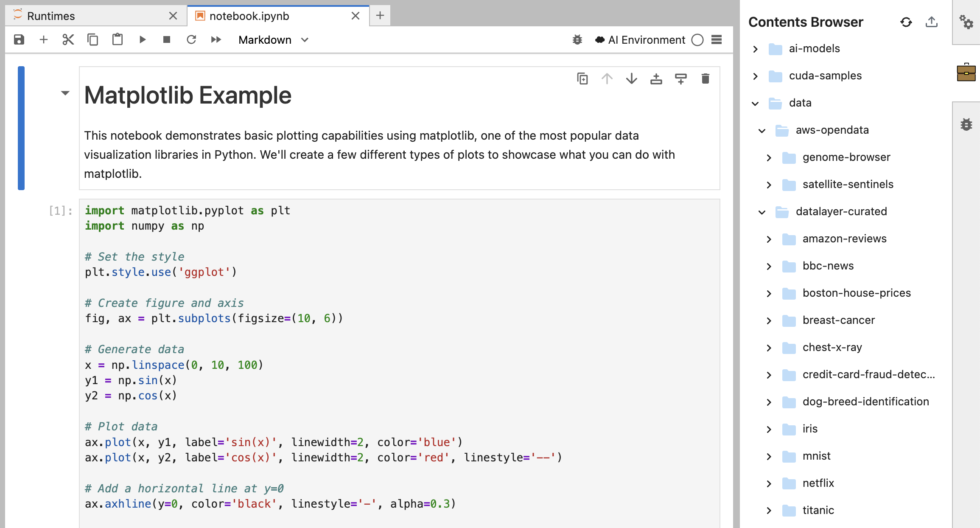Screen dimensions: 980x528
Task: Open a new launcher tab
Action: pos(380,16)
